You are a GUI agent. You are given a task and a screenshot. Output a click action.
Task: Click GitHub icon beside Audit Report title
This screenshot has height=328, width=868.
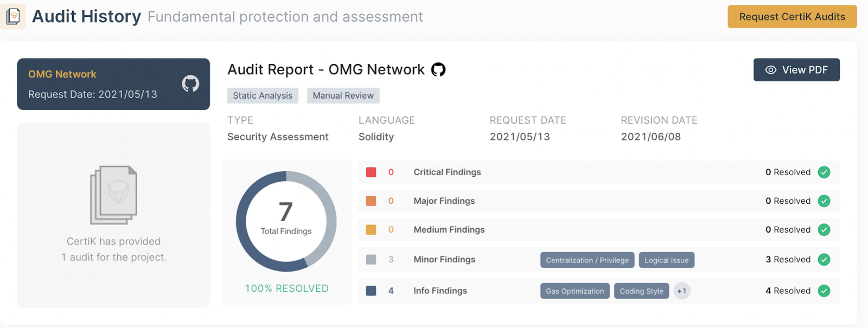click(438, 69)
